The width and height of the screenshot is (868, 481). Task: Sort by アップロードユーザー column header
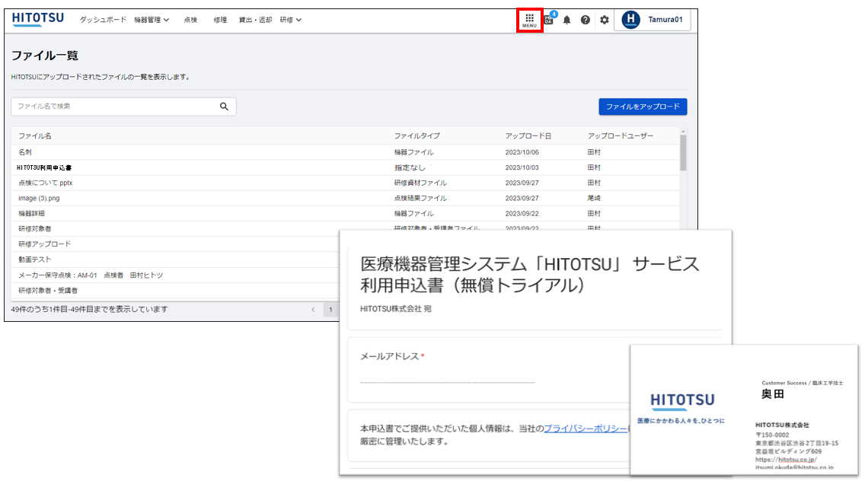620,135
